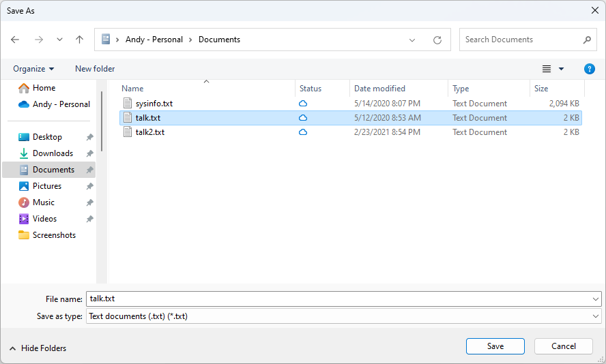
Task: Select Pictures in the navigation pane
Action: click(x=46, y=186)
